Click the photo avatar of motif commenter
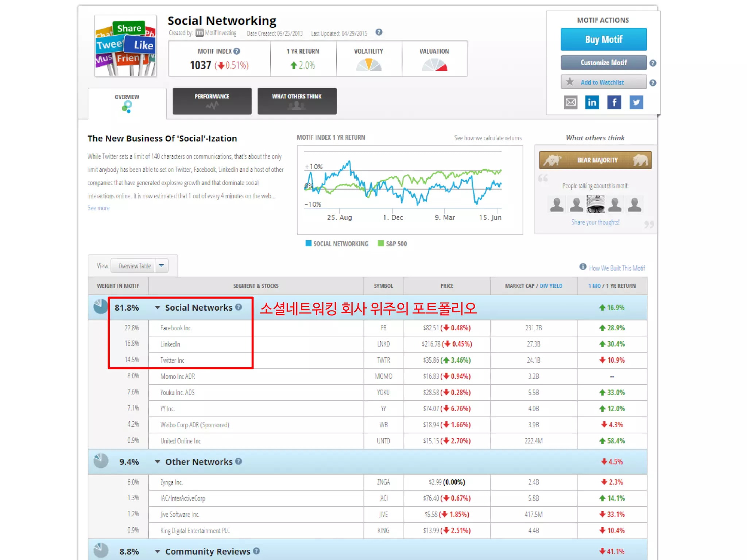747x560 pixels. pos(595,204)
